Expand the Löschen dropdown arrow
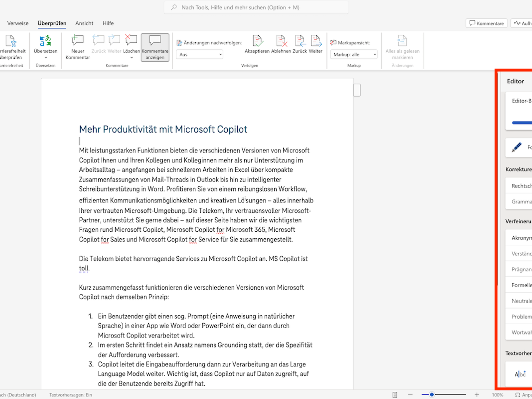The image size is (532, 399). 131,57
